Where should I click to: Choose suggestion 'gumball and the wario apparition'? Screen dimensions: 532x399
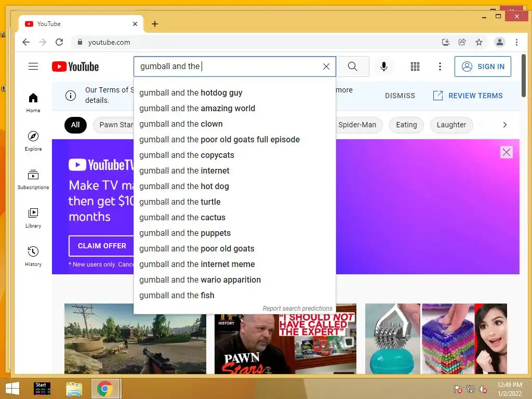[235, 280]
